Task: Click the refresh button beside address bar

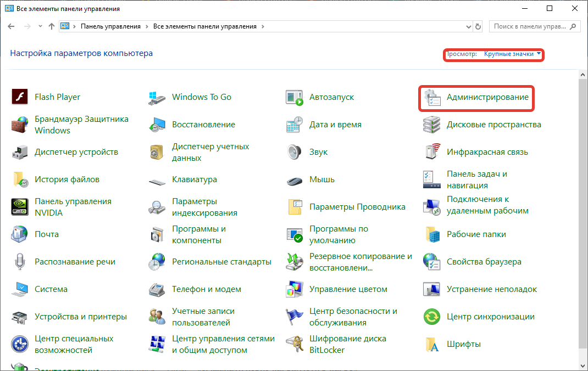Action: tap(478, 26)
